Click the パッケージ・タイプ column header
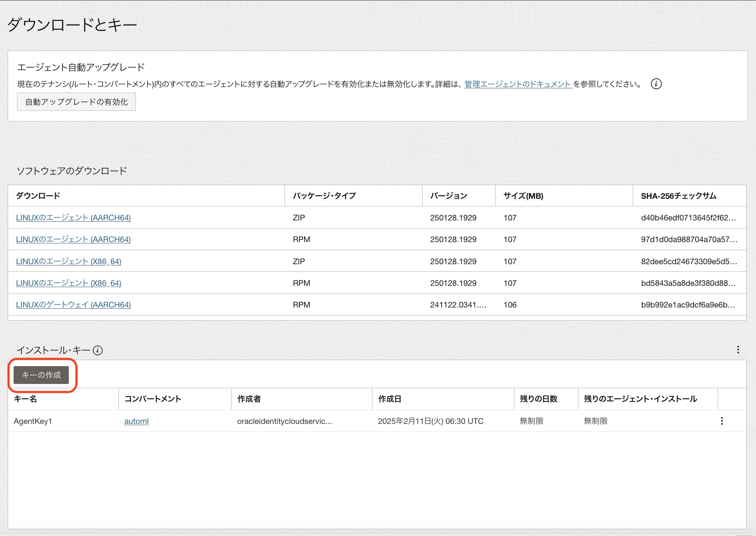This screenshot has width=756, height=536. pos(324,196)
